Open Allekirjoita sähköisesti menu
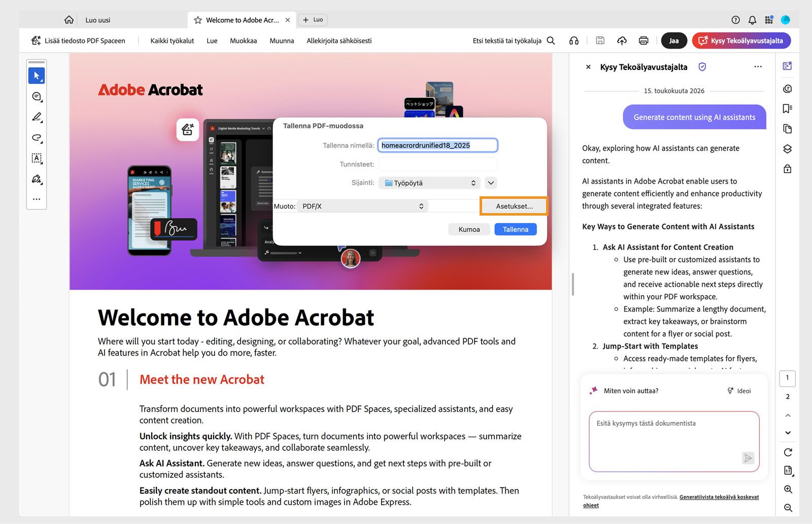Screen dimensions: 812x524 [339, 41]
